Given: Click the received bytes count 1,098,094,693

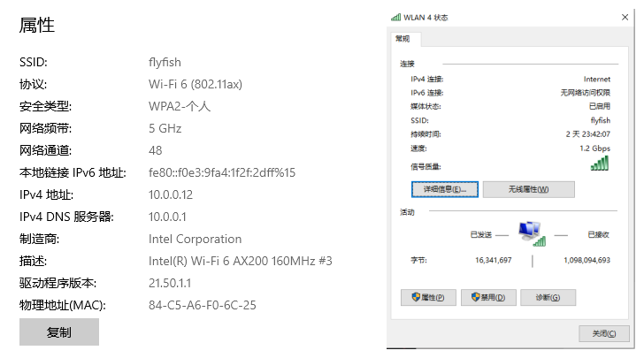Looking at the screenshot, I should (586, 261).
